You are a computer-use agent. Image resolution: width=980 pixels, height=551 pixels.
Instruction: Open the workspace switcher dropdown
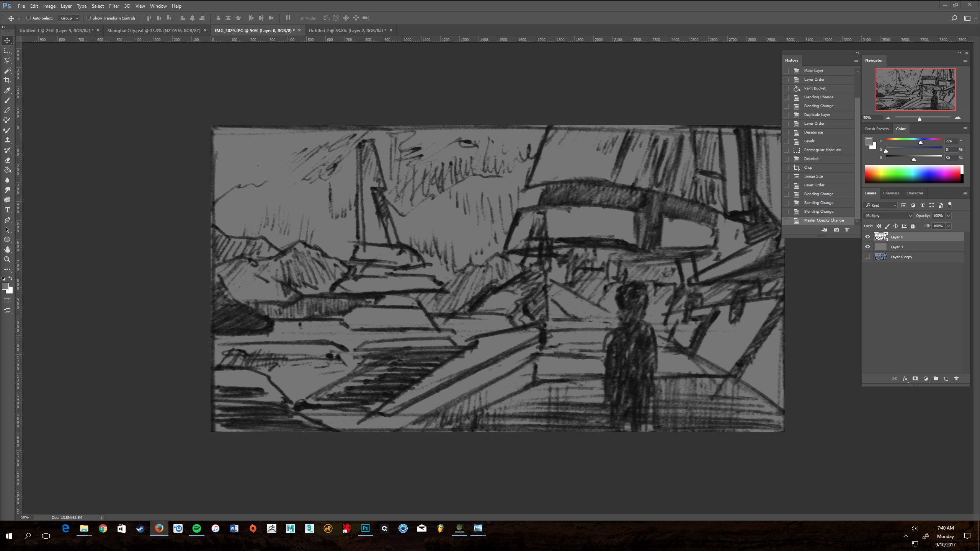point(969,18)
